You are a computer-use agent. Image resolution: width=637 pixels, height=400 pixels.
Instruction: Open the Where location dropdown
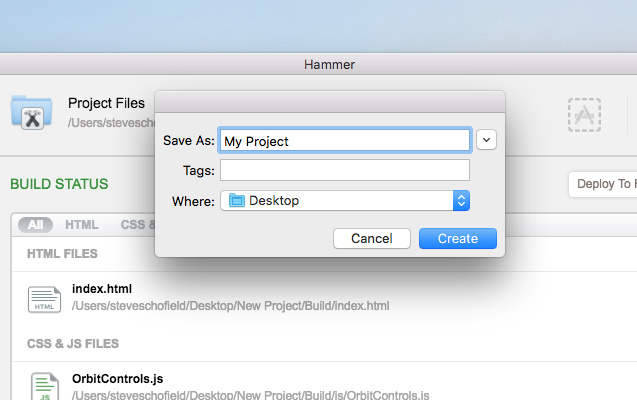pyautogui.click(x=345, y=201)
